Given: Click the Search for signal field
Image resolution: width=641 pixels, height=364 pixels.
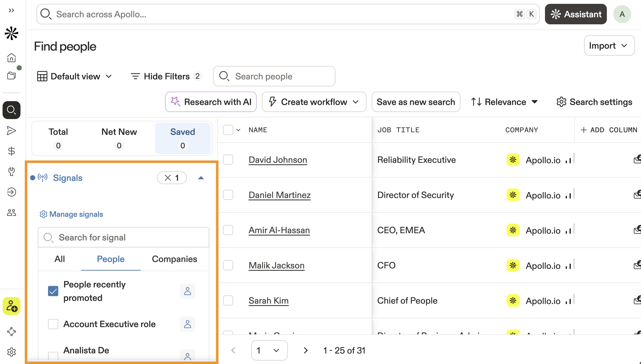Looking at the screenshot, I should tap(124, 237).
